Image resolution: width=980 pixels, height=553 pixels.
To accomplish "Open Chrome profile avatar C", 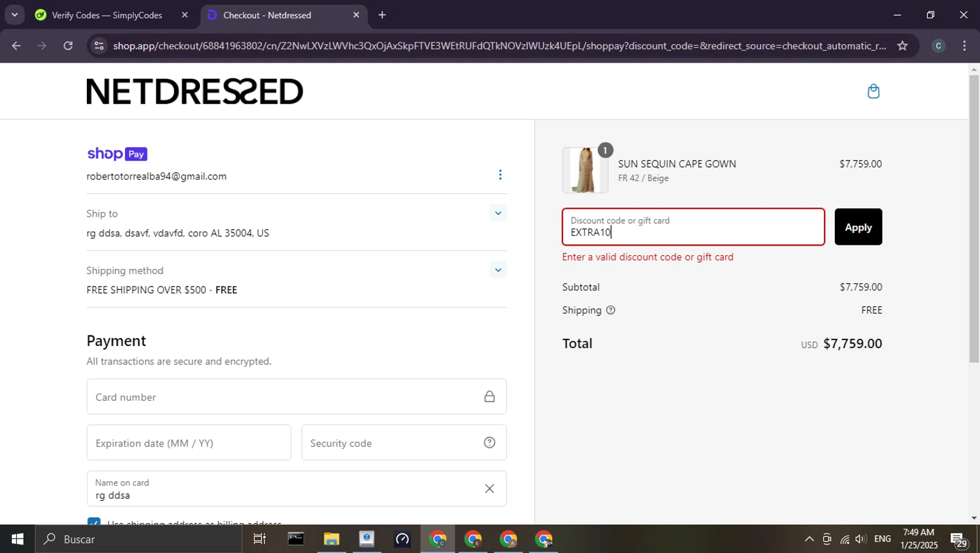I will tap(938, 46).
